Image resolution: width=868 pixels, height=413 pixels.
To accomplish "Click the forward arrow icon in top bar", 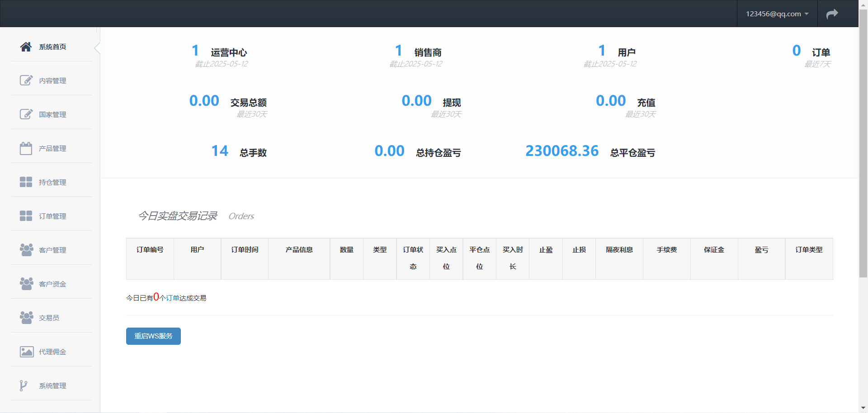I will pyautogui.click(x=832, y=14).
